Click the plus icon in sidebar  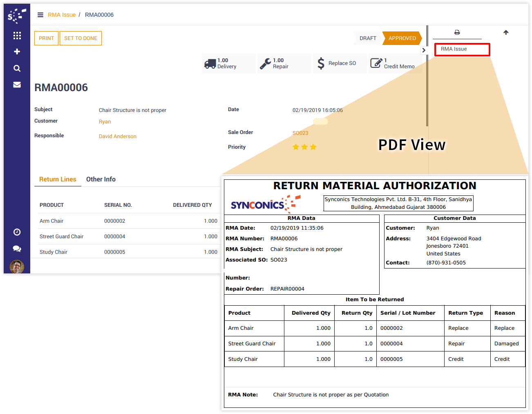tap(17, 51)
